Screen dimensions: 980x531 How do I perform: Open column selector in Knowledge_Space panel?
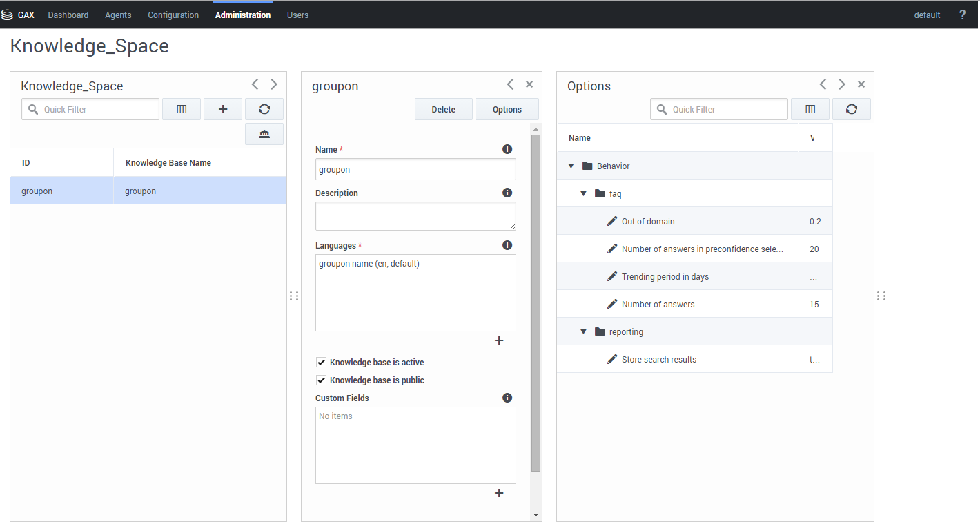[x=182, y=109]
